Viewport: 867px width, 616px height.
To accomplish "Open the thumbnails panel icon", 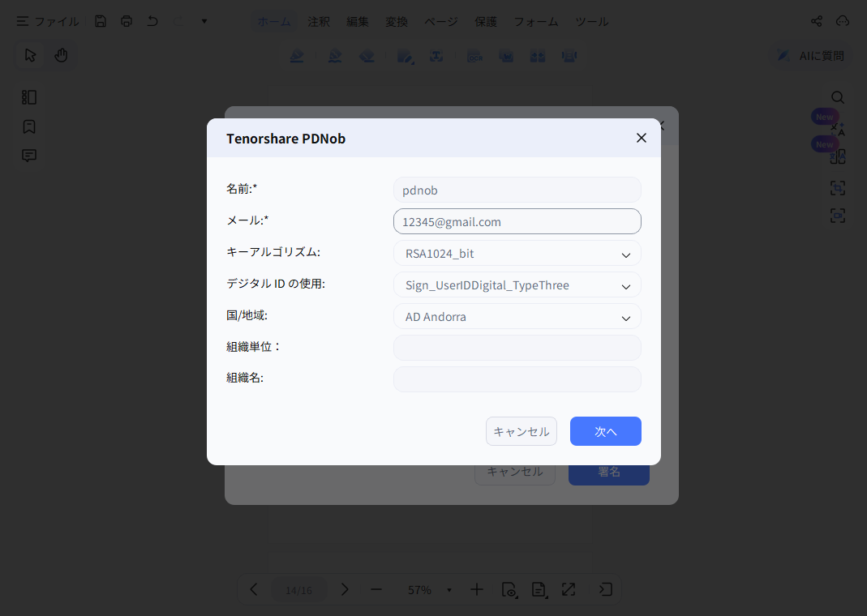I will [x=28, y=97].
